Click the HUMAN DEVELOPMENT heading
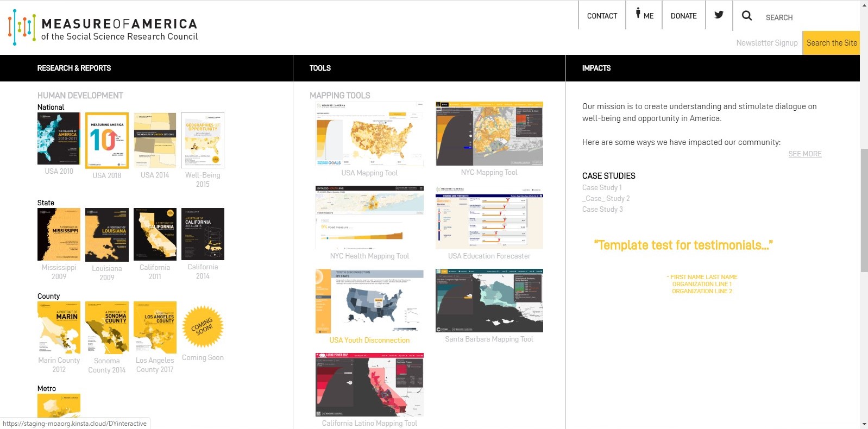This screenshot has width=868, height=429. tap(80, 96)
